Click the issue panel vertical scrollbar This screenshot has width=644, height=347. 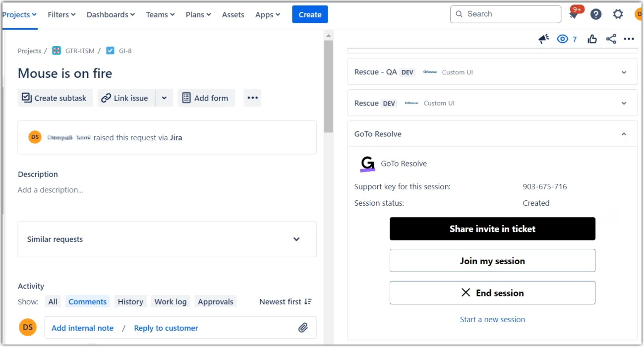point(328,87)
